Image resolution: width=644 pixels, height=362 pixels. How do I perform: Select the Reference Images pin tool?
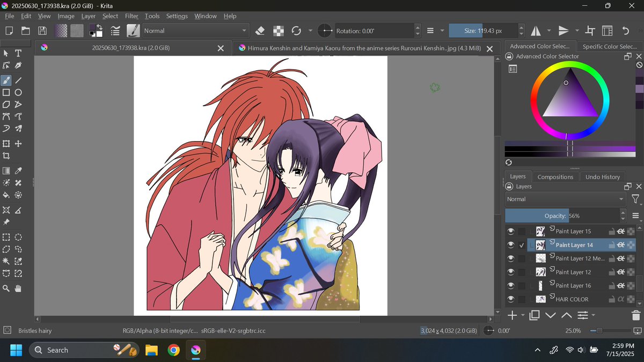[6, 222]
